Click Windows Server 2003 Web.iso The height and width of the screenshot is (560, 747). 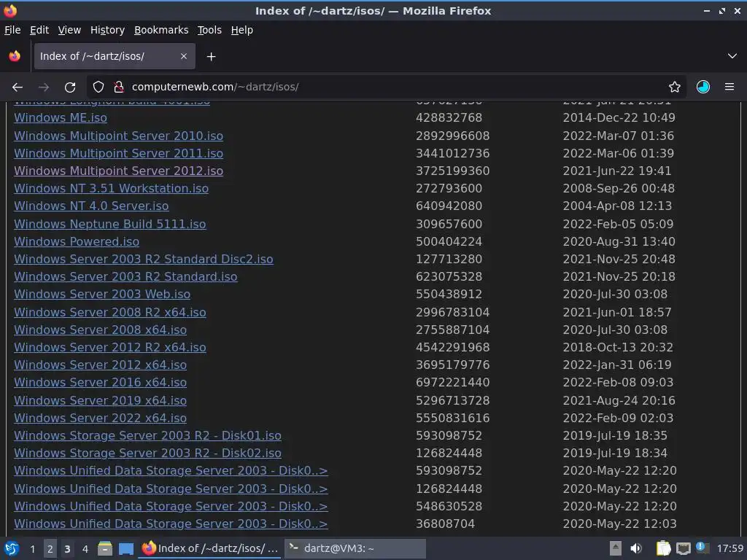[x=102, y=295]
